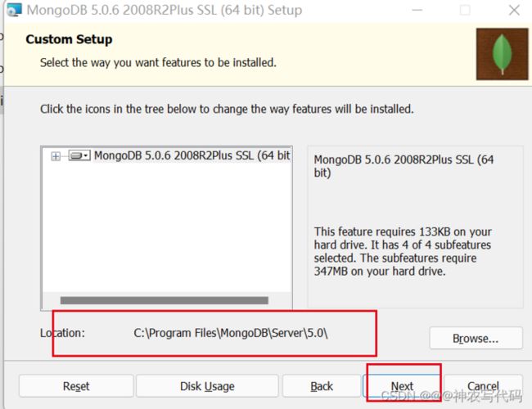The height and width of the screenshot is (409, 532).
Task: Open the Disk Usage dialog
Action: (x=207, y=386)
